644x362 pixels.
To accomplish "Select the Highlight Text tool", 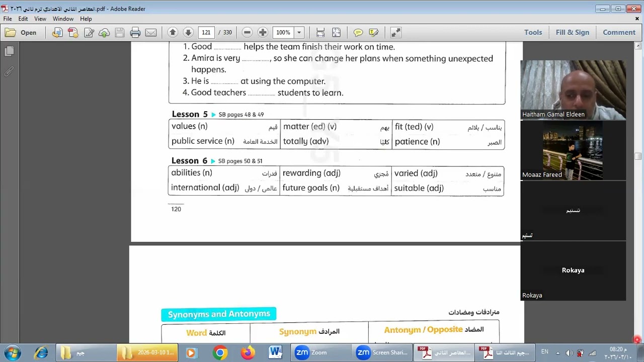I will (374, 33).
